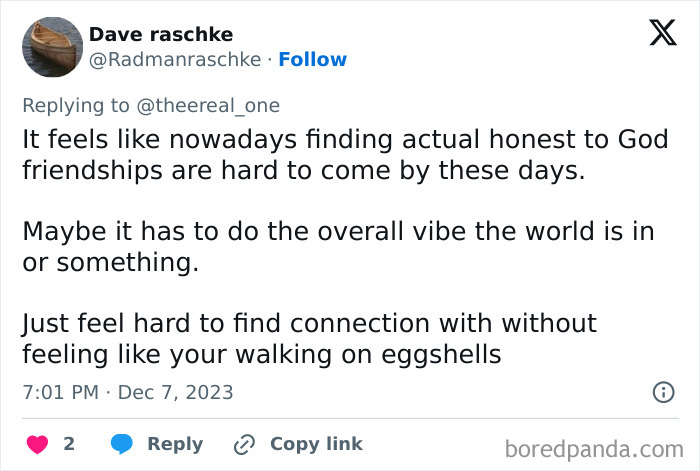Click the 7:01 PM time text
This screenshot has width=700, height=471.
pyautogui.click(x=60, y=392)
